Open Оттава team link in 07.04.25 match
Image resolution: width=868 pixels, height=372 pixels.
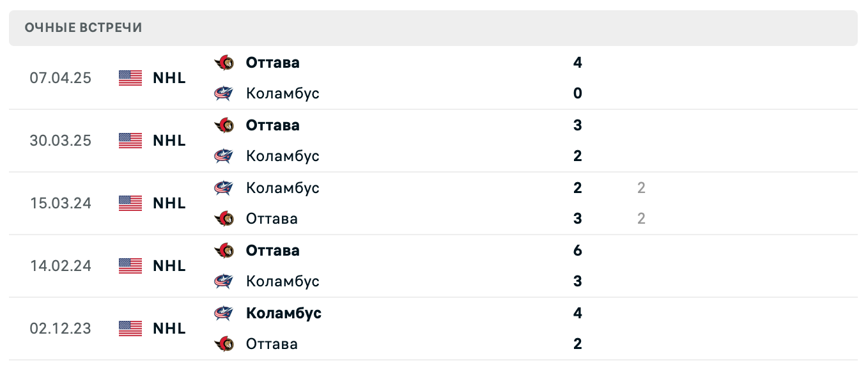pos(272,63)
